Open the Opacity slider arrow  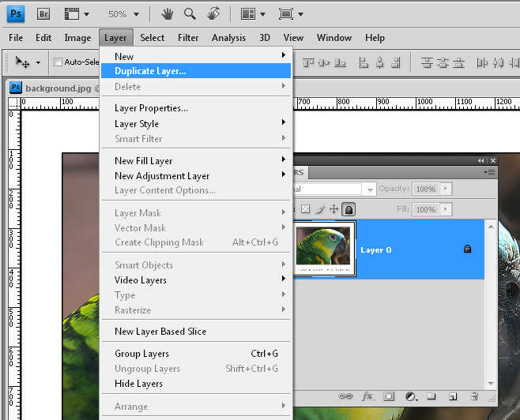446,189
